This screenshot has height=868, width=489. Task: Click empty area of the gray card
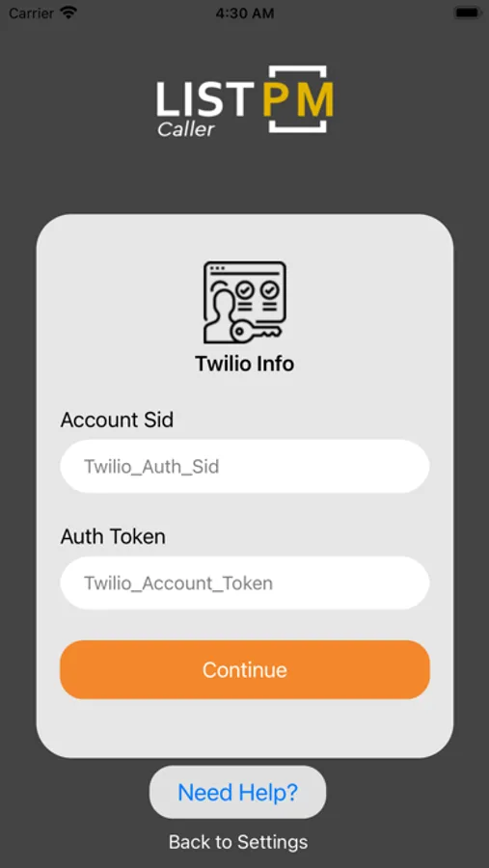point(244,728)
